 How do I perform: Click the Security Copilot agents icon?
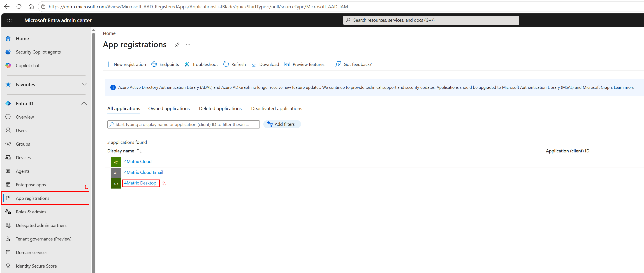pos(8,52)
